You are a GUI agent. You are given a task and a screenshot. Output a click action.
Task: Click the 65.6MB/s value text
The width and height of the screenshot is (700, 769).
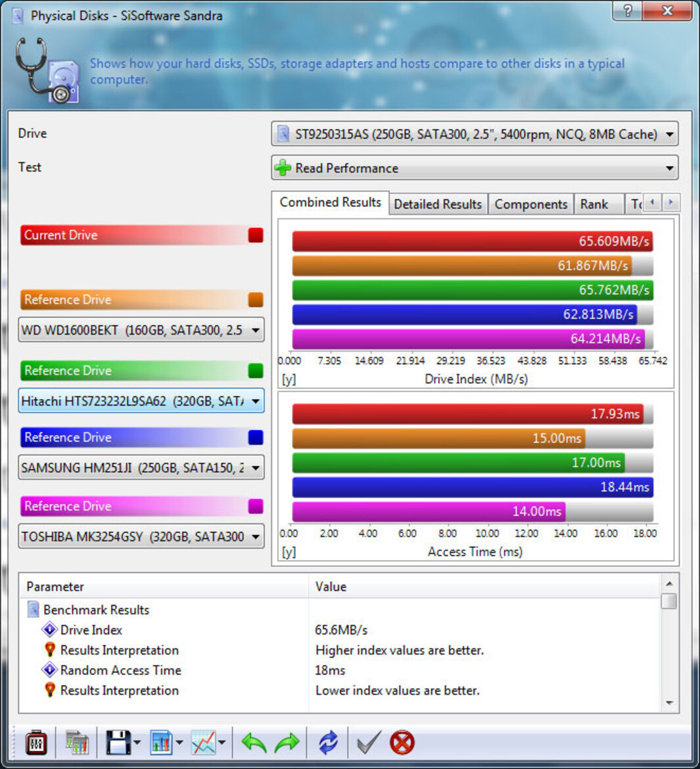tap(341, 630)
